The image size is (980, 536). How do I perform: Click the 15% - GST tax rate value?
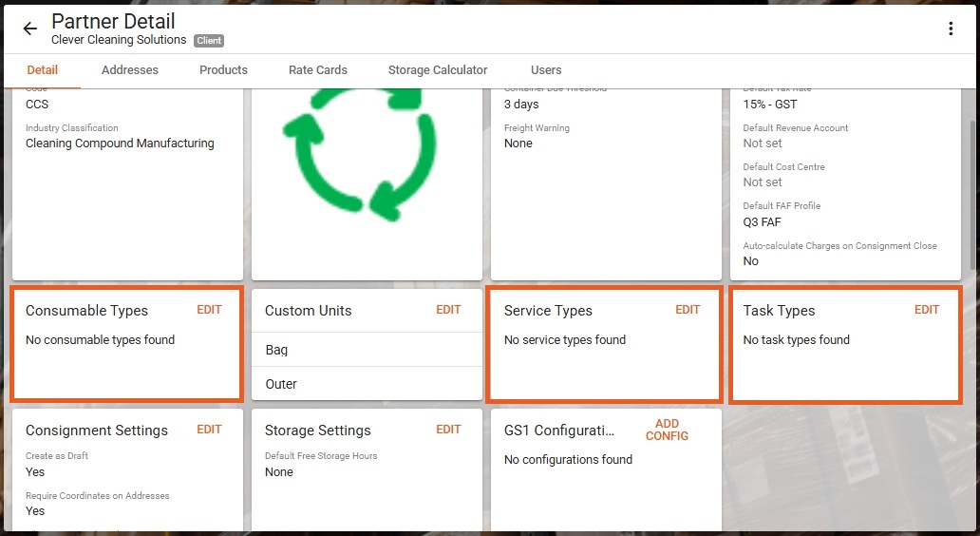click(770, 105)
